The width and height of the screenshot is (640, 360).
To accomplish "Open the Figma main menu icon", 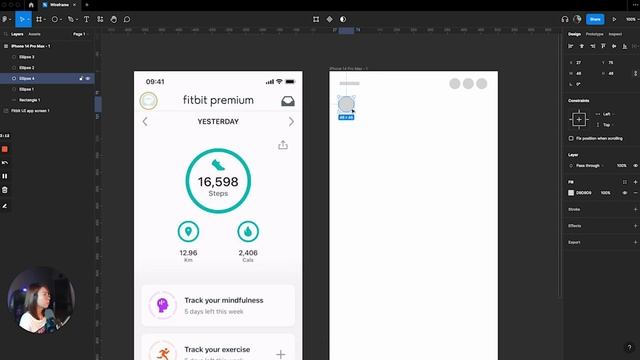I will (4, 19).
